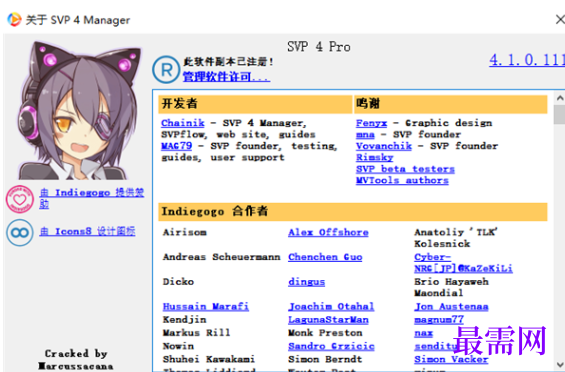
Task: Open Chenchen Guo backer link
Action: click(325, 257)
